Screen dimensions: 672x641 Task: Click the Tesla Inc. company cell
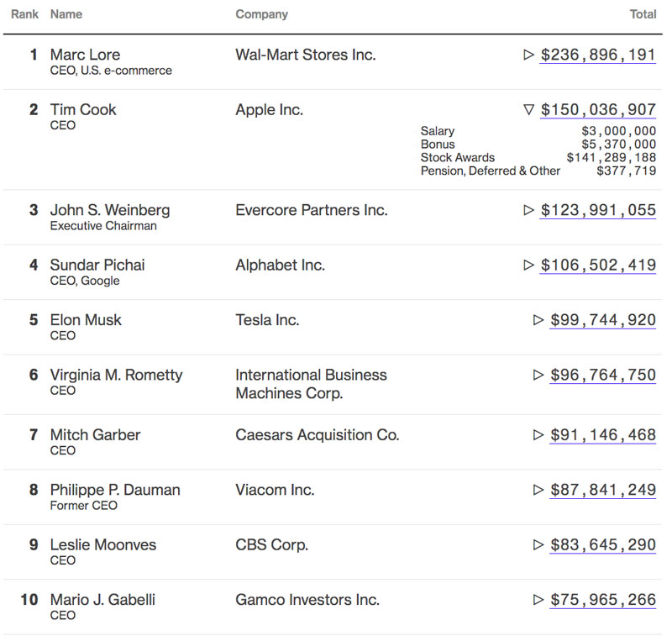pos(267,320)
